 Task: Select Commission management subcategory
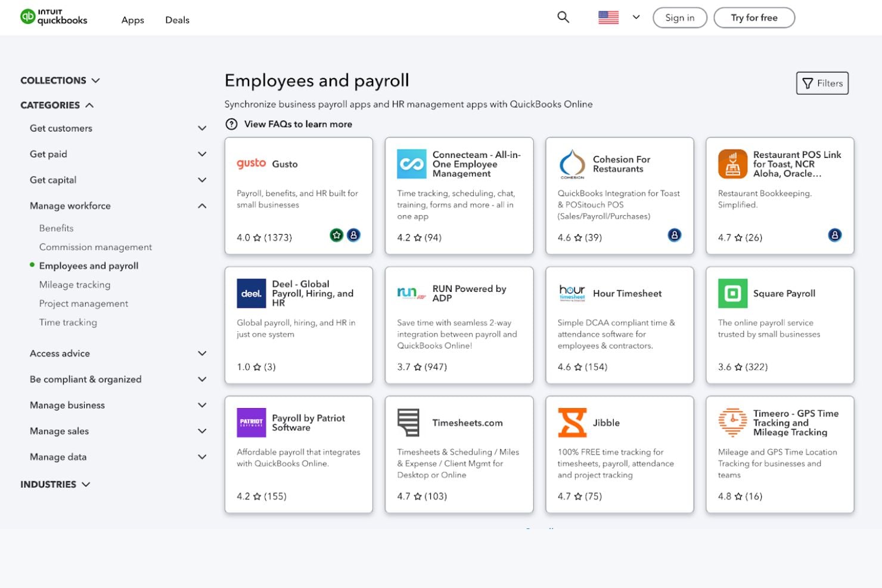(95, 247)
